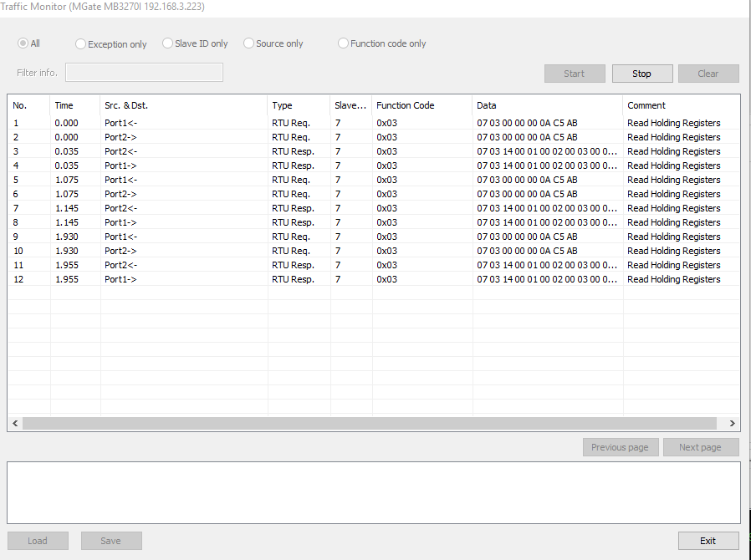The width and height of the screenshot is (751, 560).
Task: Select row 5 with time 1.075
Action: [x=374, y=180]
